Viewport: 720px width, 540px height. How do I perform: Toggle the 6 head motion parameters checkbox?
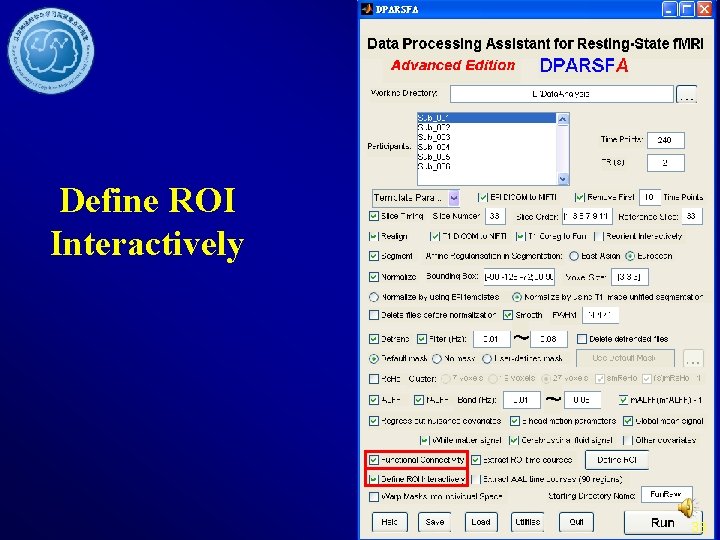tap(515, 421)
